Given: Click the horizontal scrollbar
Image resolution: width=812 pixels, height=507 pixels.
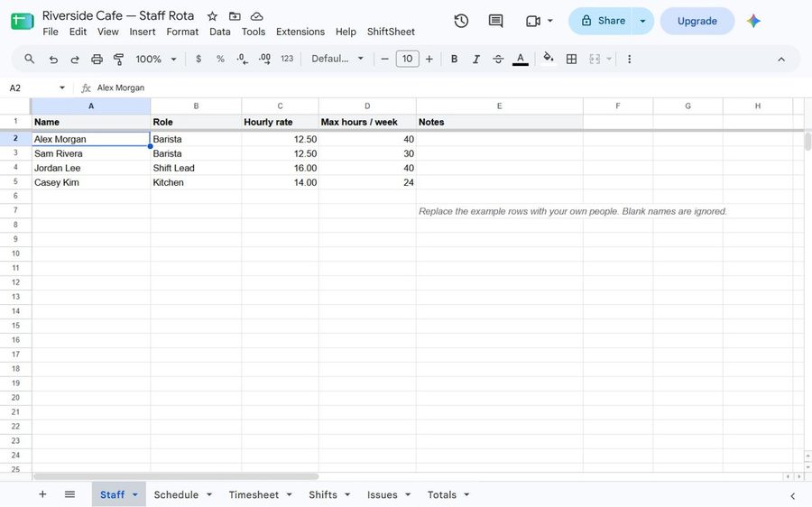Looking at the screenshot, I should (176, 476).
